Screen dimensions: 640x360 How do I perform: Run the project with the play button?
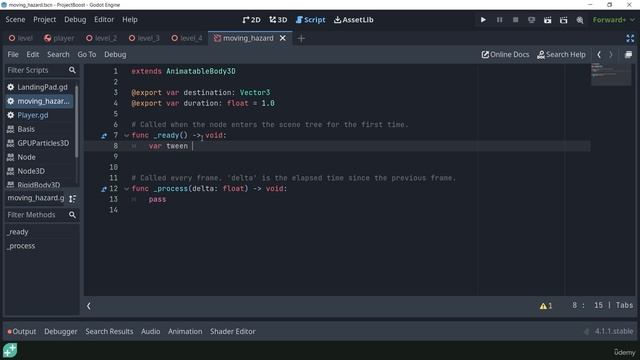(483, 20)
